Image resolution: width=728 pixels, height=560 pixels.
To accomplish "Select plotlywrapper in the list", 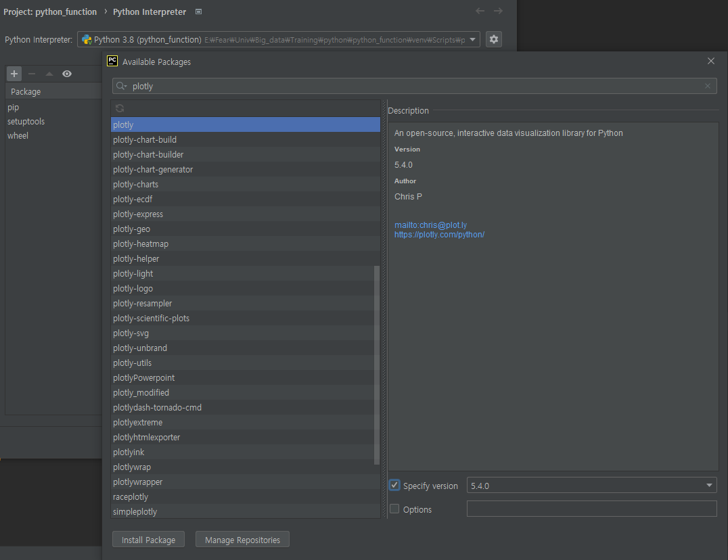I will [245, 482].
